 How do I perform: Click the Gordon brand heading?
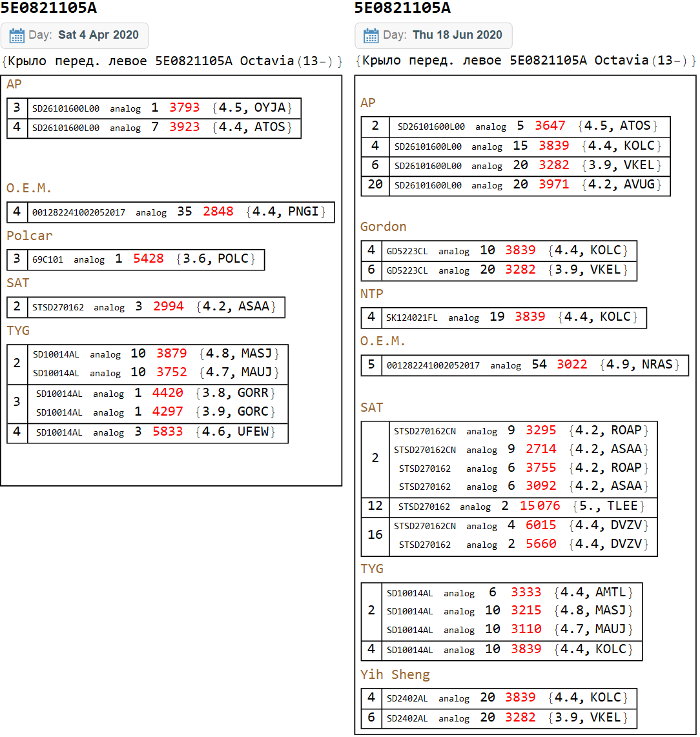point(384,227)
